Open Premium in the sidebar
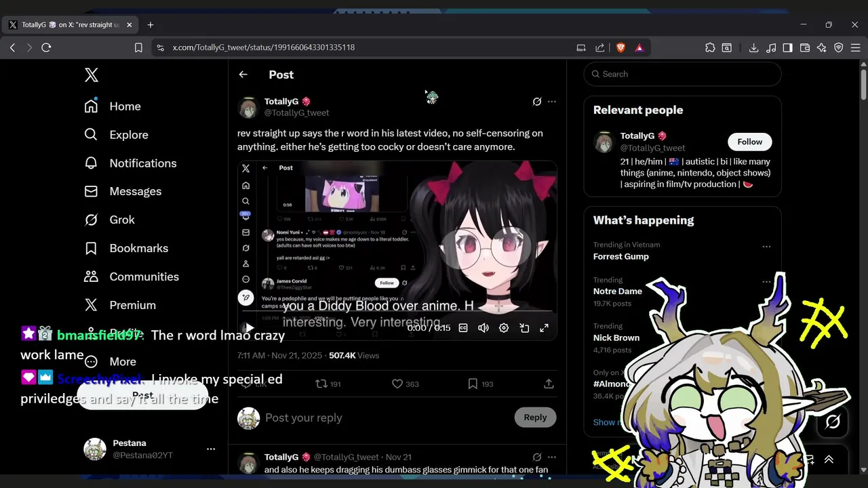Viewport: 868px width, 488px height. click(x=119, y=305)
